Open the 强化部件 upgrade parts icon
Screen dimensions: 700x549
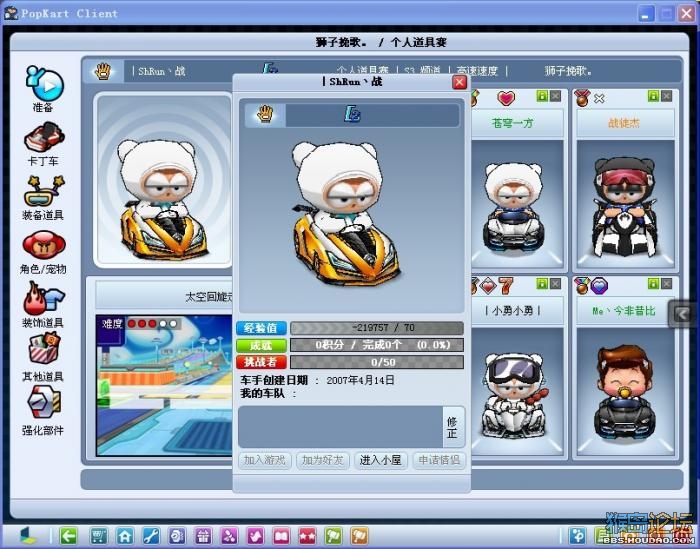pos(44,403)
